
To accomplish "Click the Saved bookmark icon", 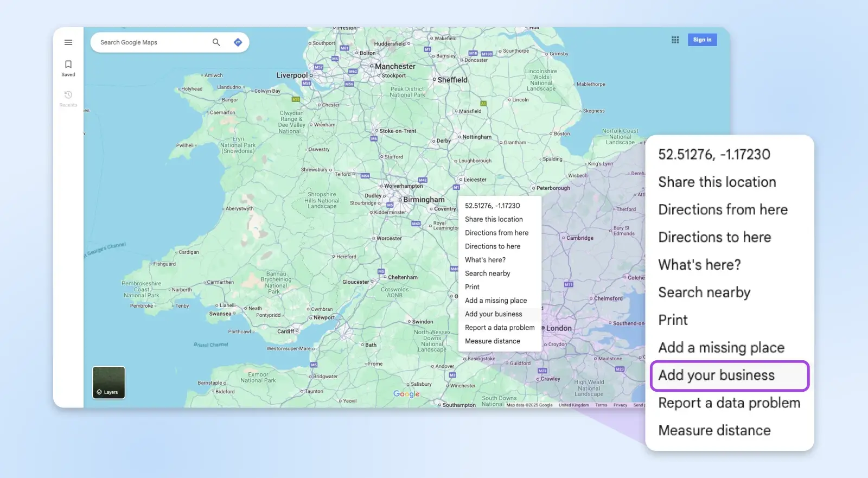I will [68, 67].
